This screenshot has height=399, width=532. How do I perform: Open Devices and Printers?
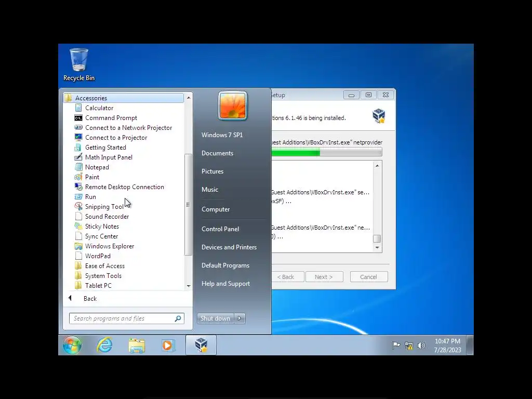click(x=229, y=247)
